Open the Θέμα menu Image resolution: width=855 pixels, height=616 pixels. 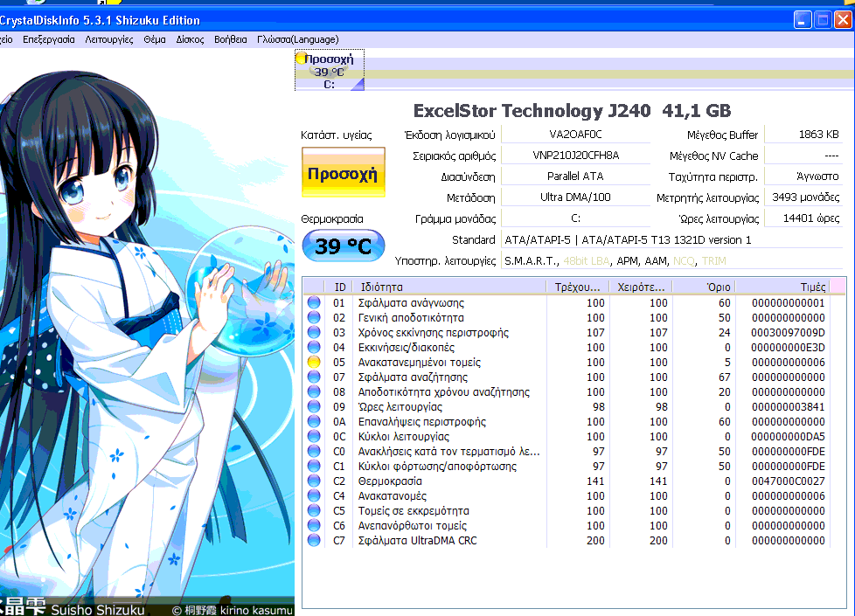155,39
